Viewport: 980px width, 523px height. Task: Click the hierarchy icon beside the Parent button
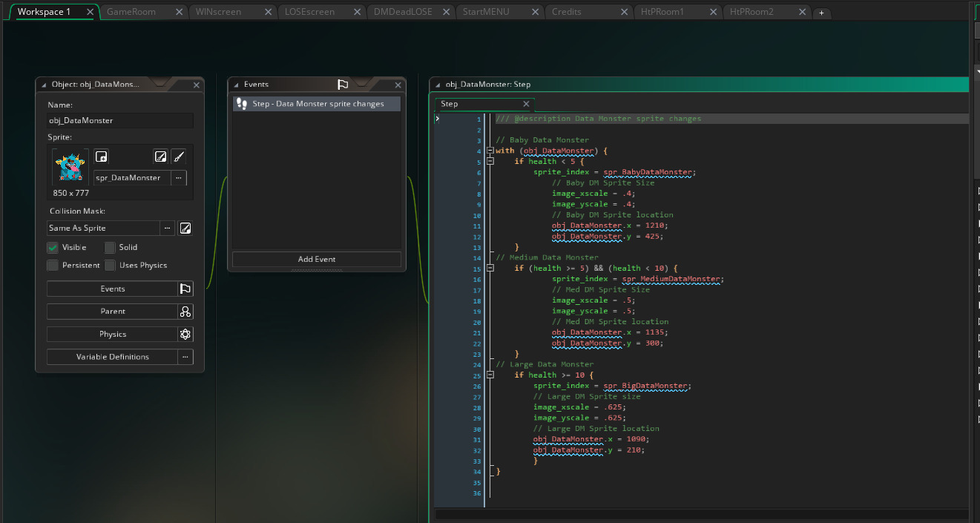click(185, 312)
